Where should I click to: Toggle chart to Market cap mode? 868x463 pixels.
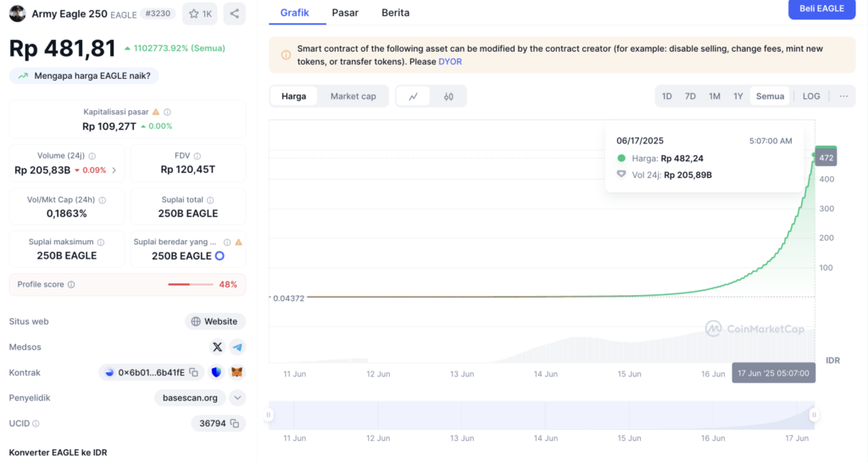(x=353, y=97)
